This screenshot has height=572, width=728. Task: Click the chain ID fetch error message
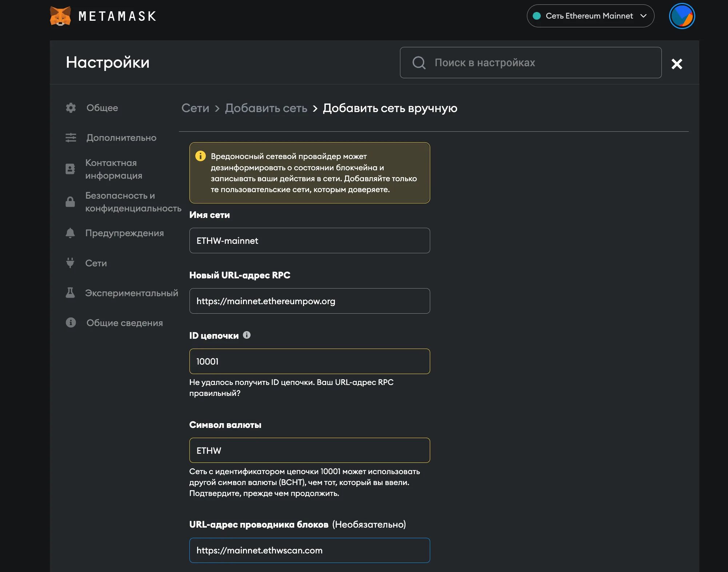tap(291, 388)
